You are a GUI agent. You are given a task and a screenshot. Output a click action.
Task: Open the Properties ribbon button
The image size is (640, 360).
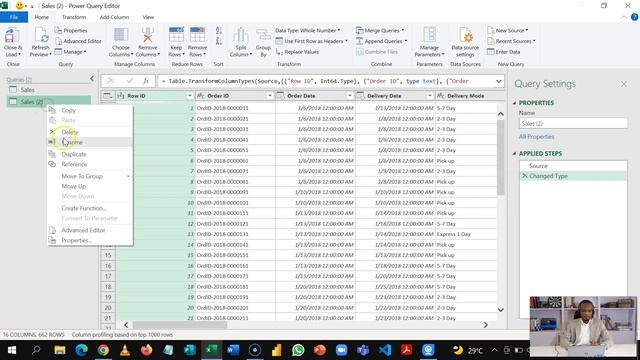(71, 31)
